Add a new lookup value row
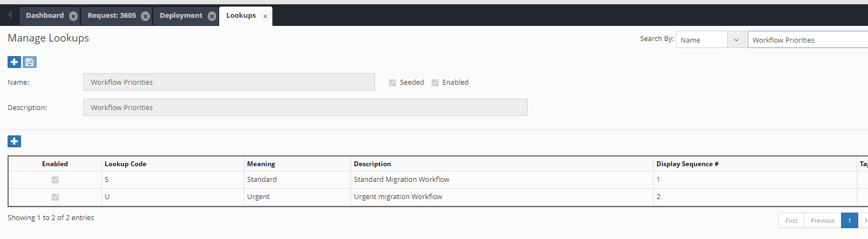 14,141
